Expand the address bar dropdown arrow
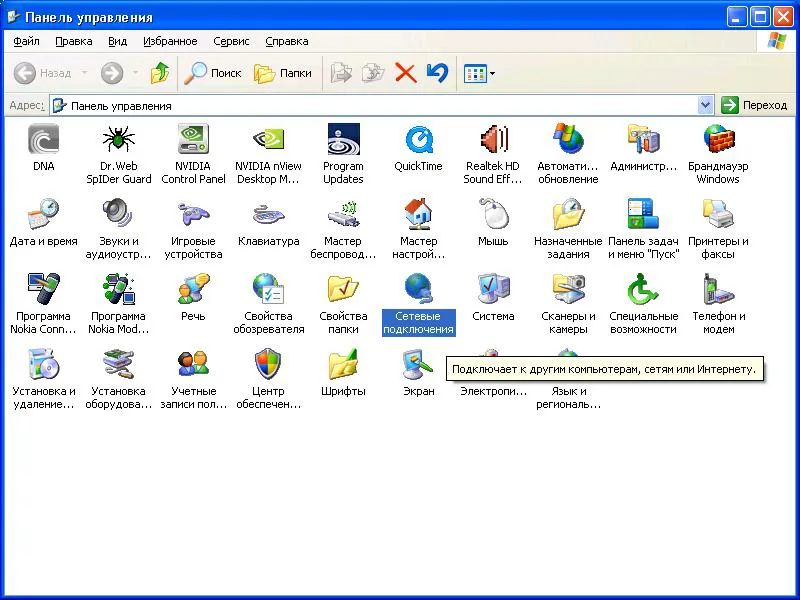The image size is (800, 600). click(x=705, y=105)
